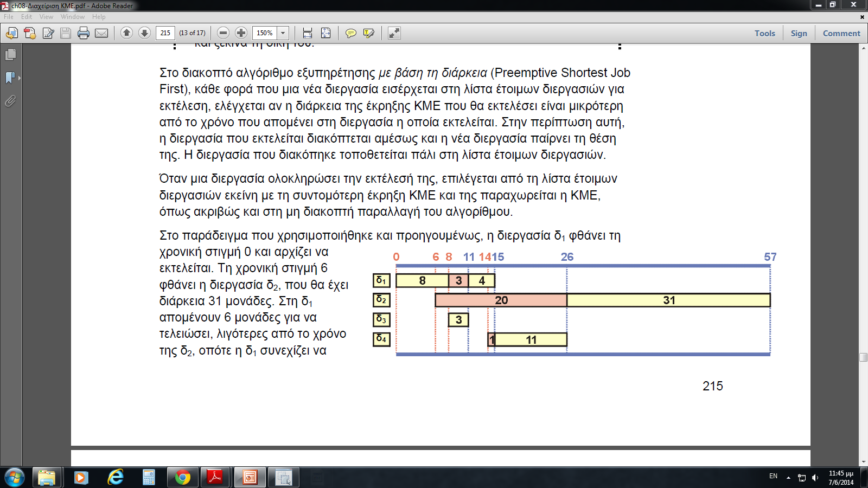This screenshot has width=868, height=488.
Task: Click Adobe Reader taskbar button
Action: tap(215, 477)
